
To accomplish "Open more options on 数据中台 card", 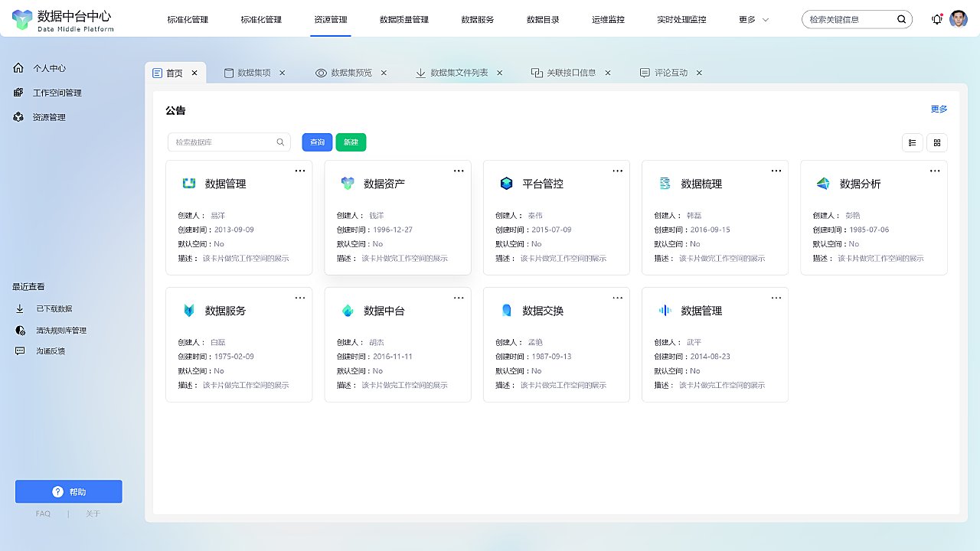I will pyautogui.click(x=459, y=298).
